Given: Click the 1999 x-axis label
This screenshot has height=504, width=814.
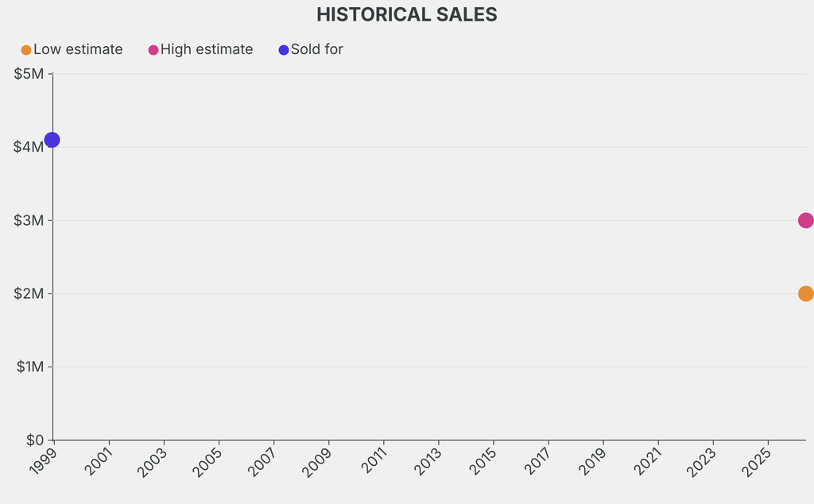Looking at the screenshot, I should pos(43,461).
